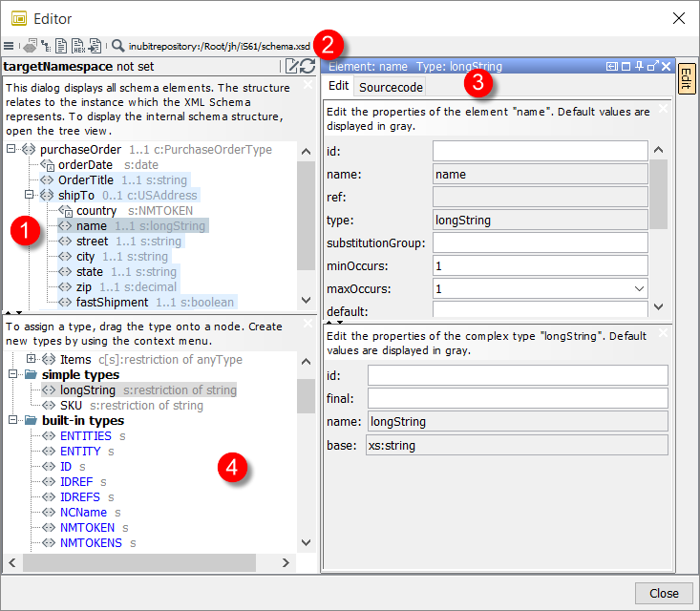Screen dimensions: 700x611
Task: Collapse the shipTo node
Action: point(29,195)
